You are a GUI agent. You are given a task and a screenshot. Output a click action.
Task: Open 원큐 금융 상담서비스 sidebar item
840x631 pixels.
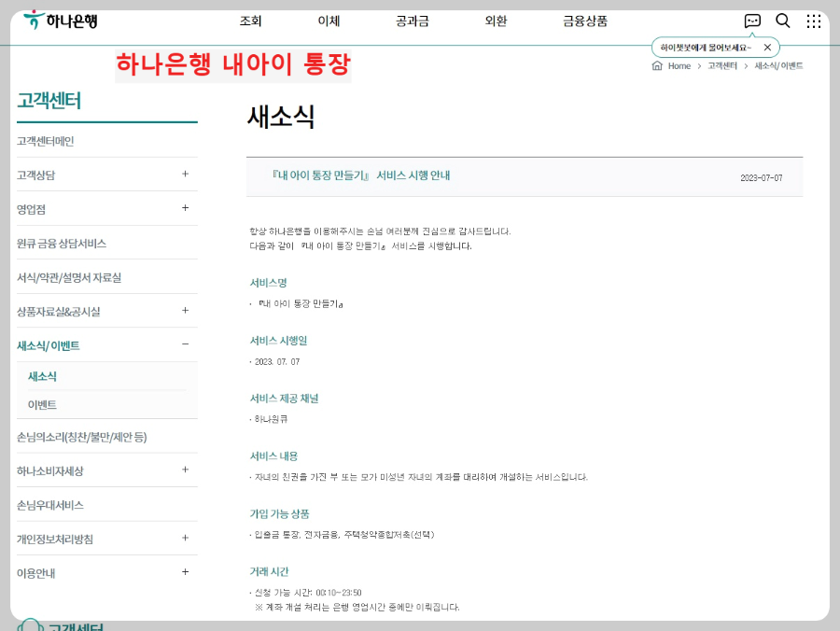click(x=62, y=244)
